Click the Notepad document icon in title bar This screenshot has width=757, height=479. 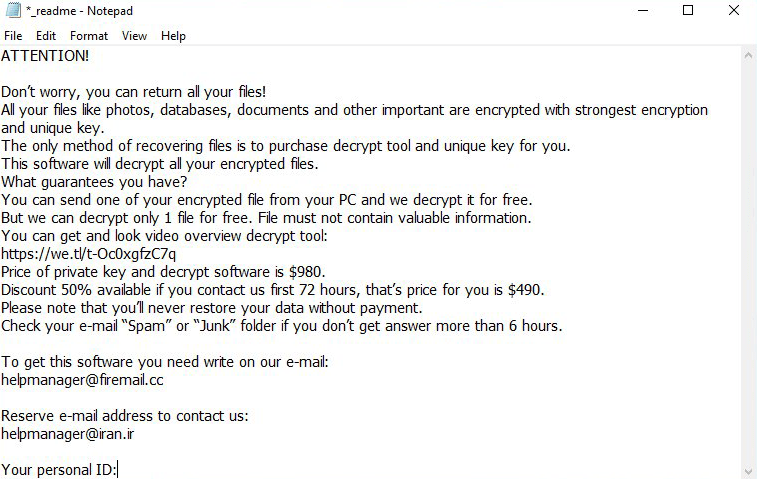(12, 11)
